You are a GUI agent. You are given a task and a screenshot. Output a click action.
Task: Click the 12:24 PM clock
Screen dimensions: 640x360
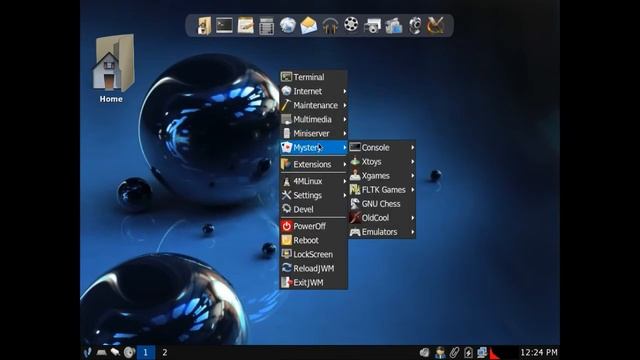pyautogui.click(x=538, y=352)
